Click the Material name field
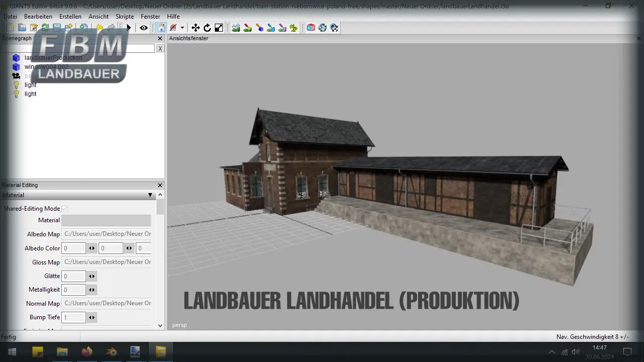Screen dimensions: 644x362 coord(106,220)
